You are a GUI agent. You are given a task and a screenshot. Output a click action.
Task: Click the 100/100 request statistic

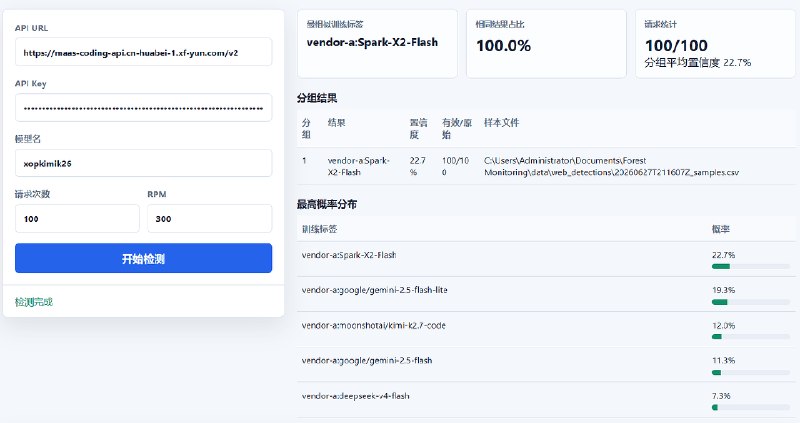click(x=676, y=46)
